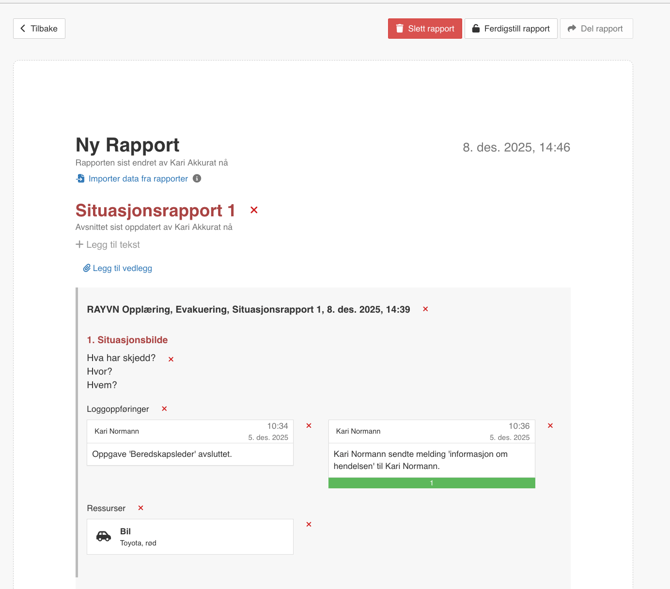Remove the Ressurser section
This screenshot has height=589, width=670.
pyautogui.click(x=141, y=508)
